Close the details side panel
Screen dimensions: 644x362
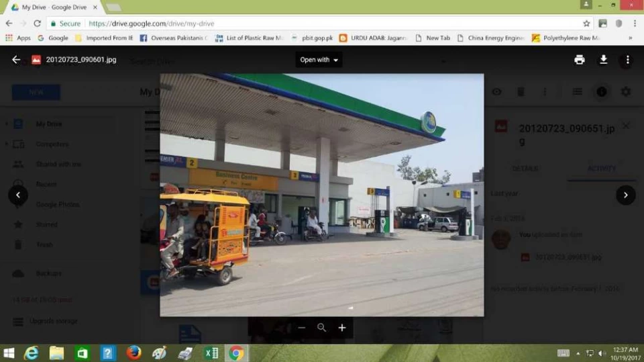(625, 126)
